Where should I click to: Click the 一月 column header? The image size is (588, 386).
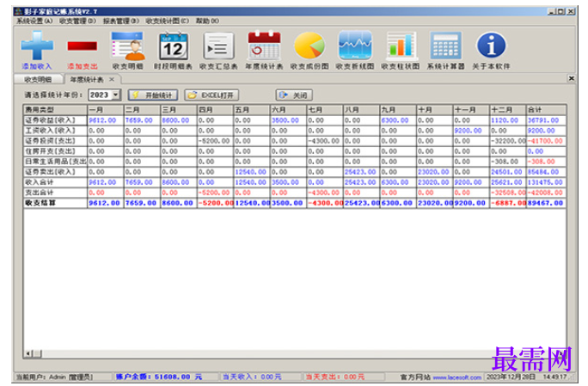point(106,110)
